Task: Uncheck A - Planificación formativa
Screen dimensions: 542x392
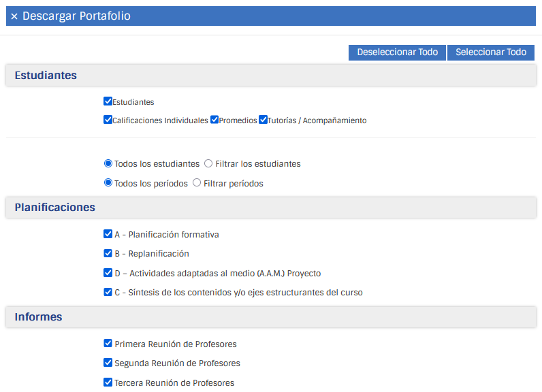Action: (x=108, y=234)
